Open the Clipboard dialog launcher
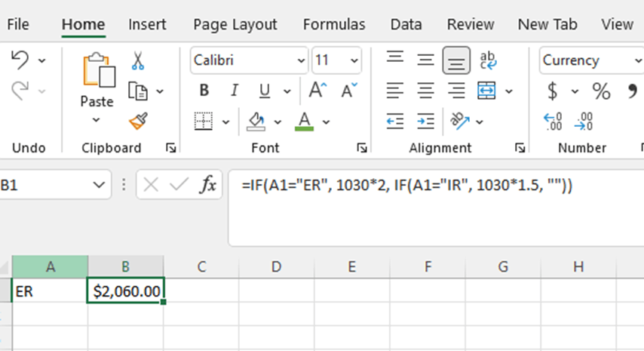 [x=171, y=147]
